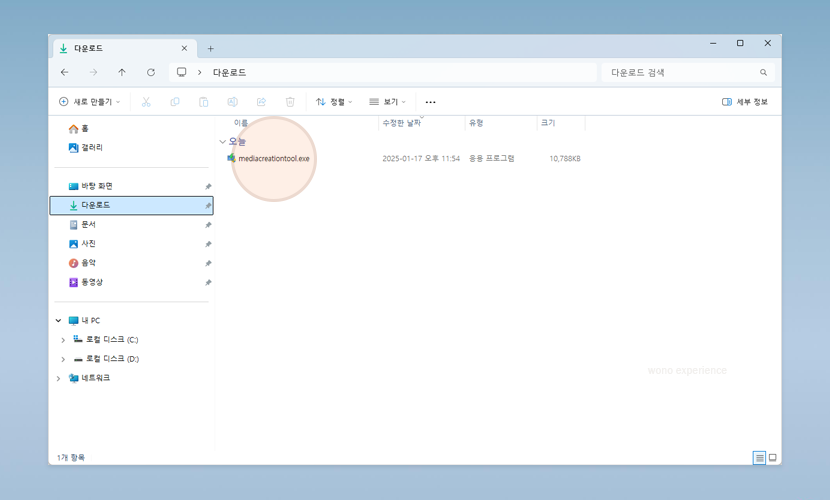This screenshot has height=500, width=830.
Task: Switch to large thumbnails view icon
Action: point(773,458)
